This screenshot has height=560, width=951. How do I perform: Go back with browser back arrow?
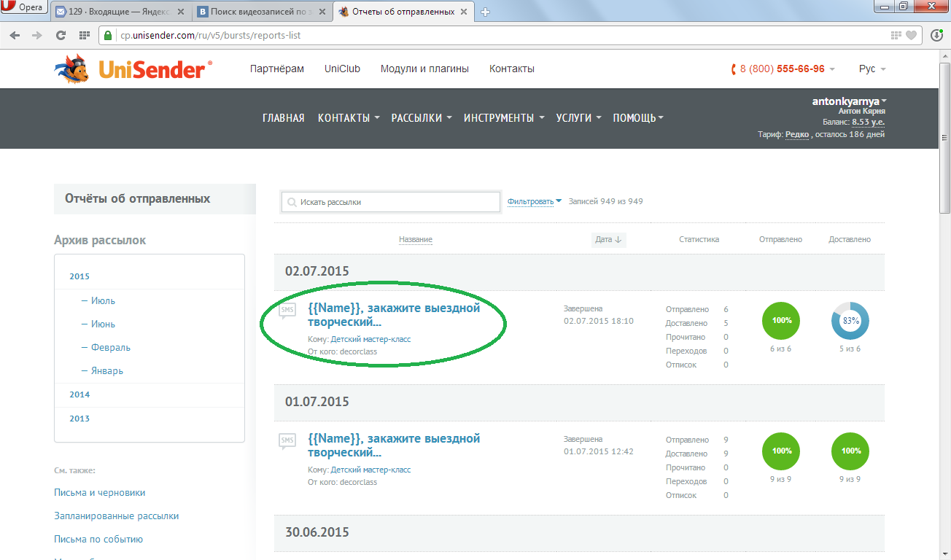coord(15,35)
